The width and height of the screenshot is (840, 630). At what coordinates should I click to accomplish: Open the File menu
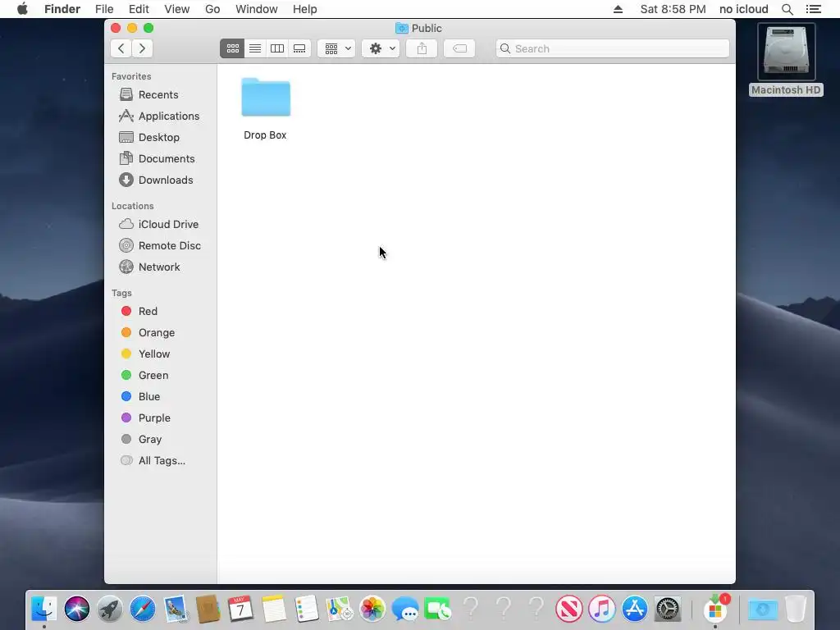coord(104,9)
